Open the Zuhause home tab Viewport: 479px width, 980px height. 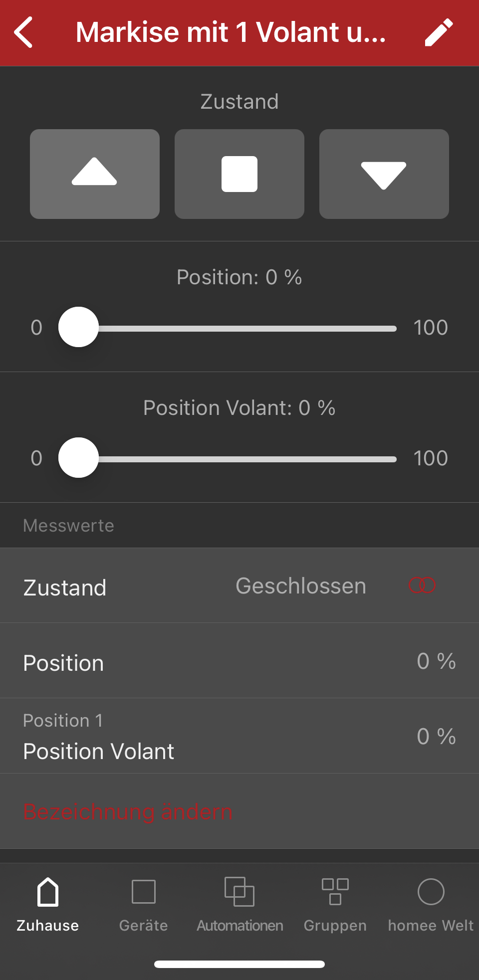pos(48,904)
